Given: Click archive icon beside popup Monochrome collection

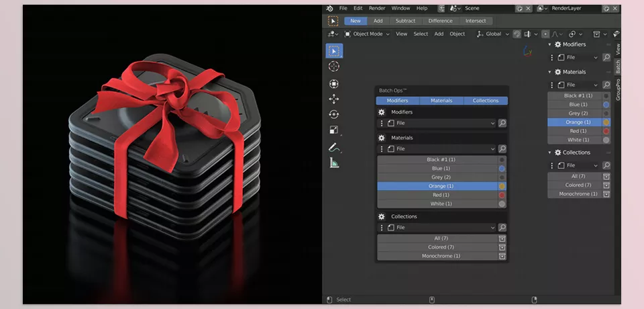Looking at the screenshot, I should point(502,256).
